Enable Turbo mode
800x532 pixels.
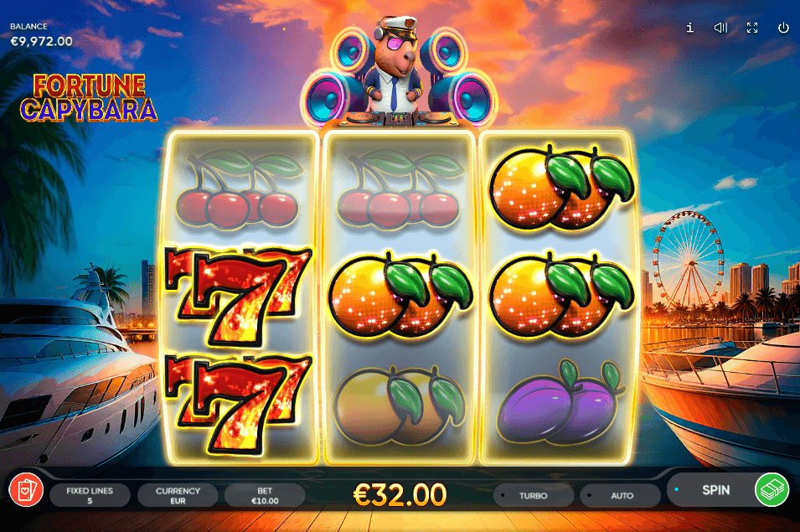pyautogui.click(x=533, y=495)
